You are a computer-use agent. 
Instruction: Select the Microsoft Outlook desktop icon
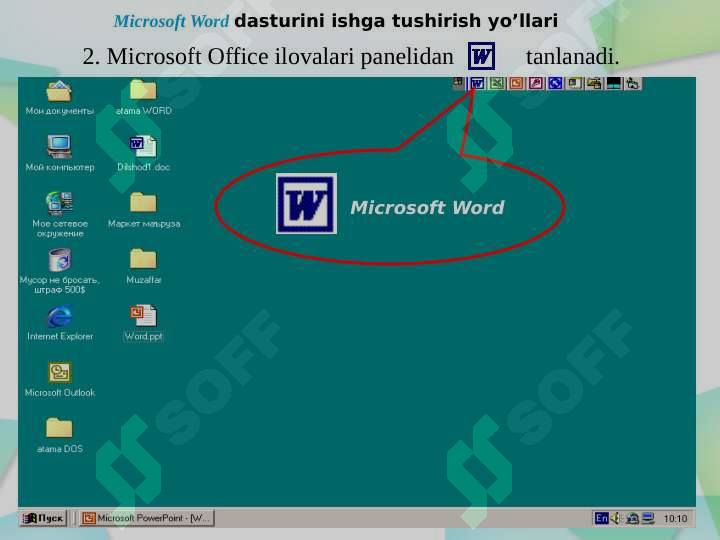pyautogui.click(x=60, y=372)
